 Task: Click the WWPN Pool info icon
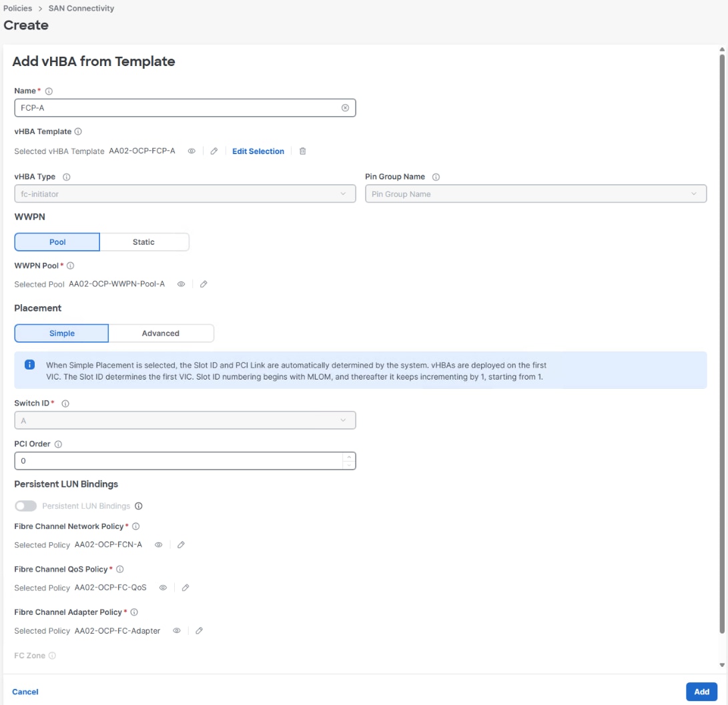[x=70, y=265]
